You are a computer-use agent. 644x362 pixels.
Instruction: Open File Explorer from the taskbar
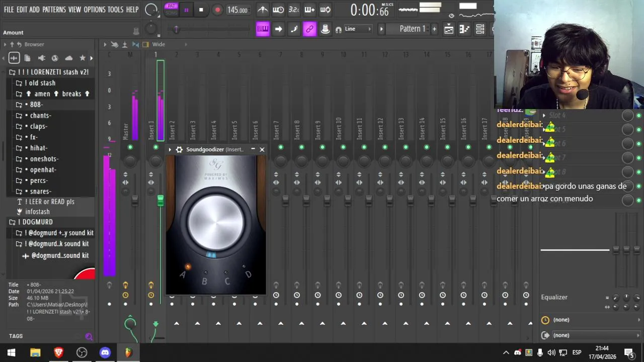pos(35,352)
